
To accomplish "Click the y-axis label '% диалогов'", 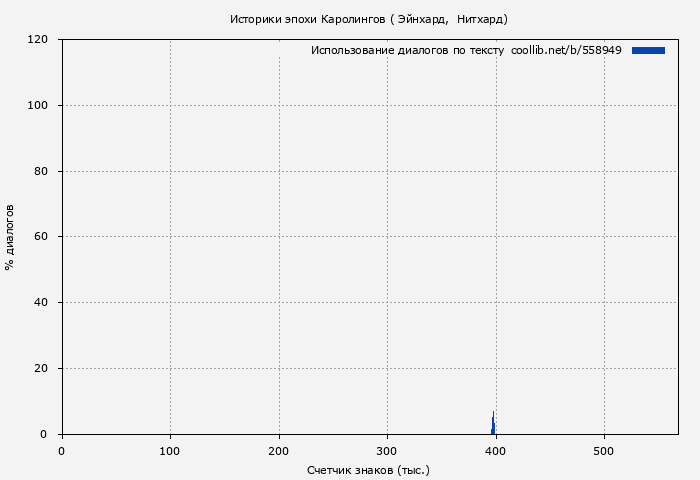I will (x=10, y=237).
